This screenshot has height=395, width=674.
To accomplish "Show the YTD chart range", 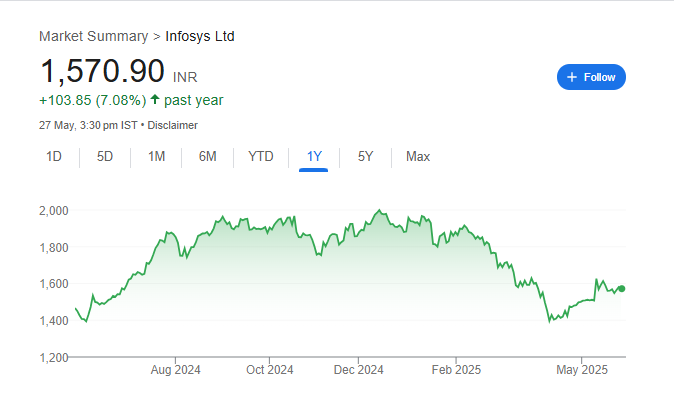I will [x=260, y=156].
